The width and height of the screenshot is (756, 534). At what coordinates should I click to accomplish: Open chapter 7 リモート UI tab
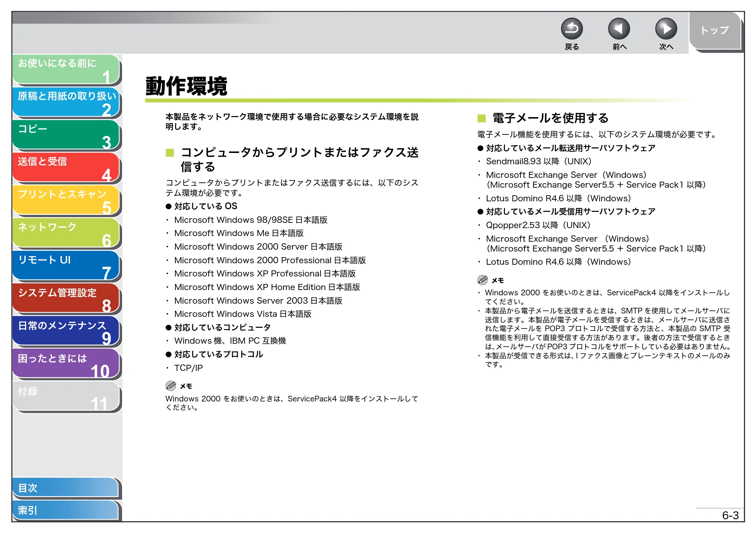click(66, 266)
